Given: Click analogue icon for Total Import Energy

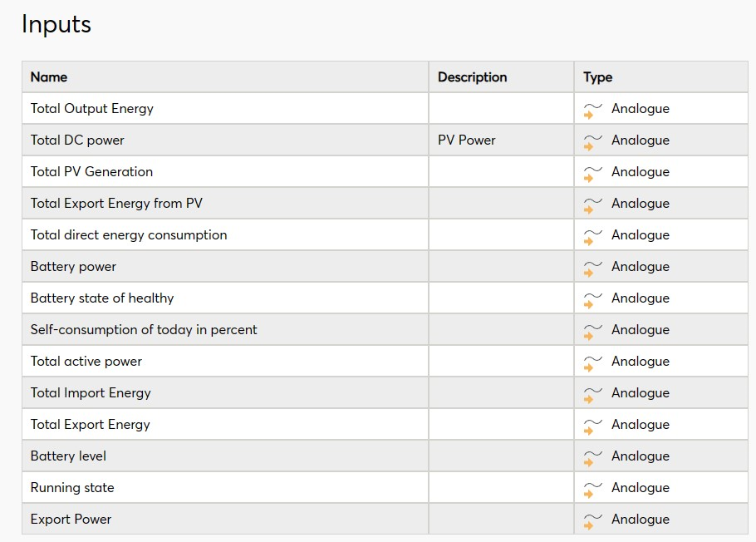Looking at the screenshot, I should [x=592, y=394].
